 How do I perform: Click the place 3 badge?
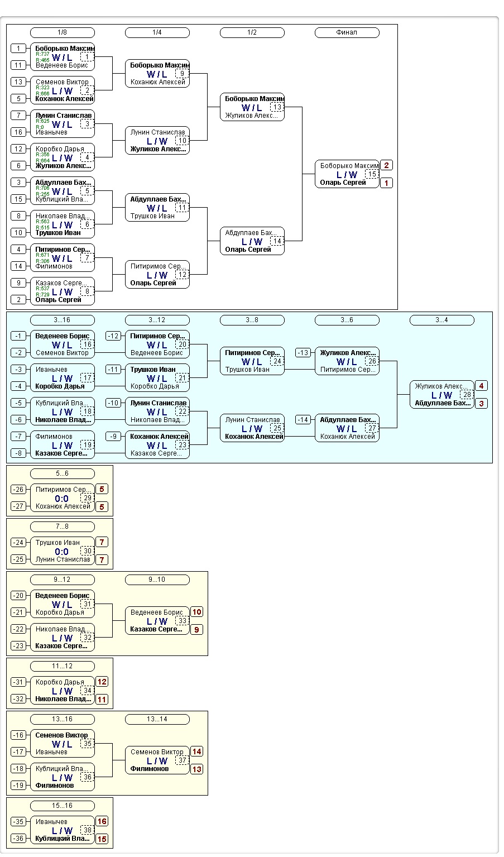[481, 404]
